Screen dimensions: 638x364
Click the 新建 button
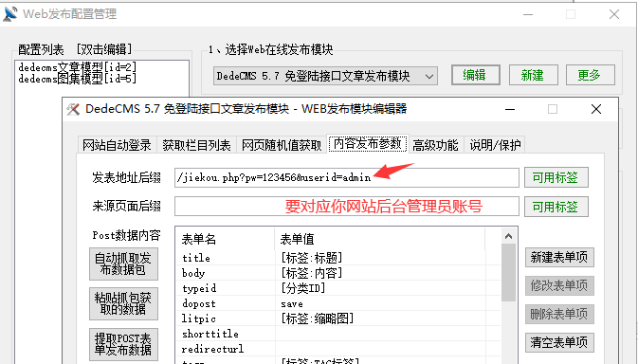[x=533, y=75]
